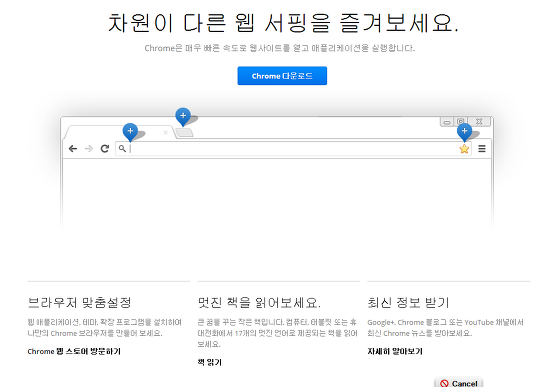
Task: Open the hamburger menu icon
Action: 482,149
